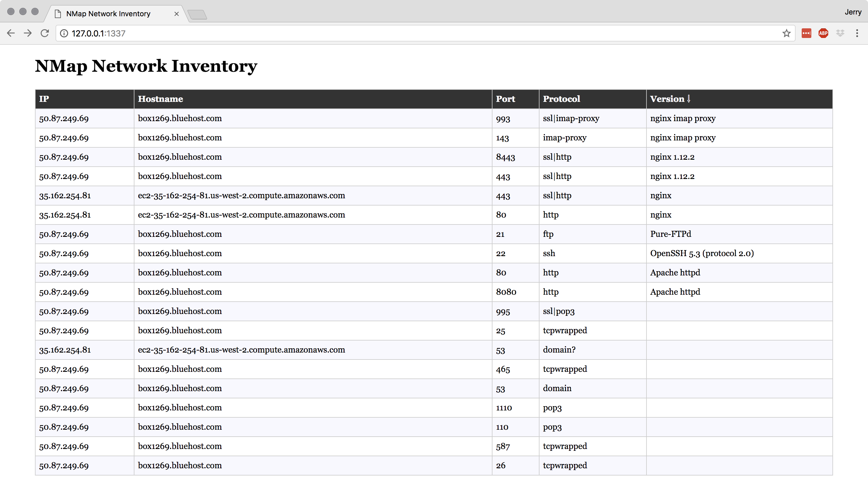Sort table by the Hostname column header
The image size is (868, 499).
[x=160, y=99]
